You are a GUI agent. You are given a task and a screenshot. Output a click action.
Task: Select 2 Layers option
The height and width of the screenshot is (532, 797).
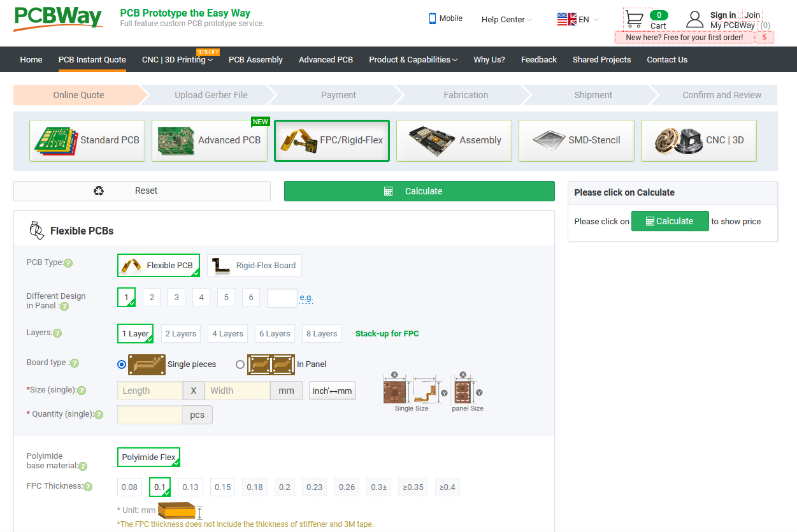click(x=181, y=334)
